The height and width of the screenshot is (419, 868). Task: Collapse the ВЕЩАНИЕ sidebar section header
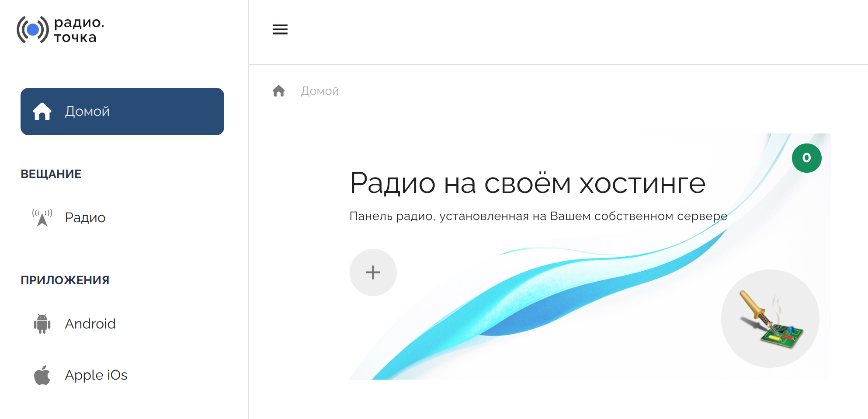(51, 174)
